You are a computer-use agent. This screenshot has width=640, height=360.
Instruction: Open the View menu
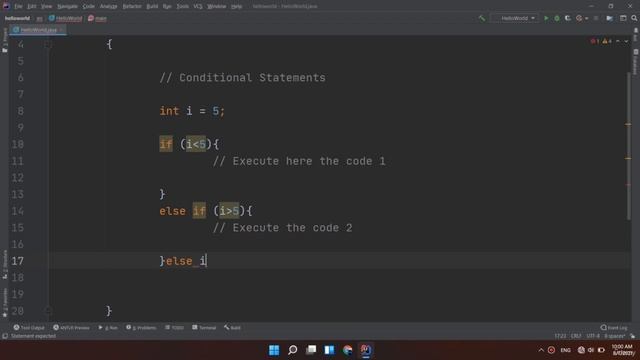pos(47,6)
